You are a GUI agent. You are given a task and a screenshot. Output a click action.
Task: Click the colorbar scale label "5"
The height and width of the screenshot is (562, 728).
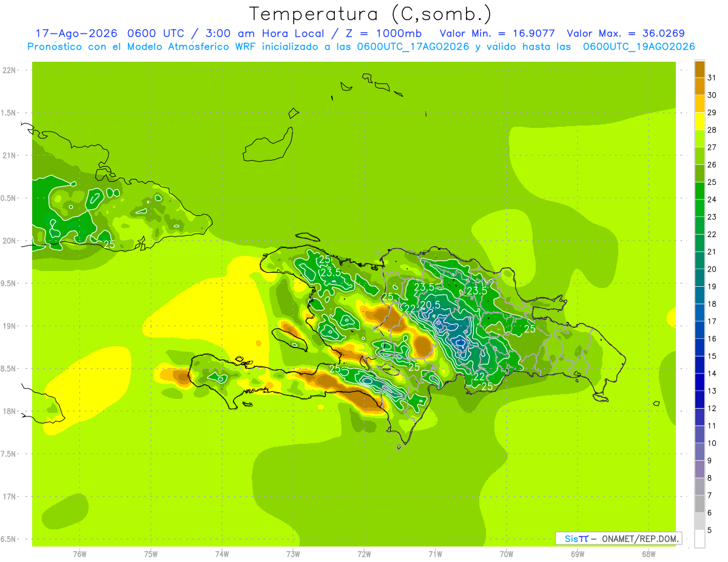[x=710, y=530]
